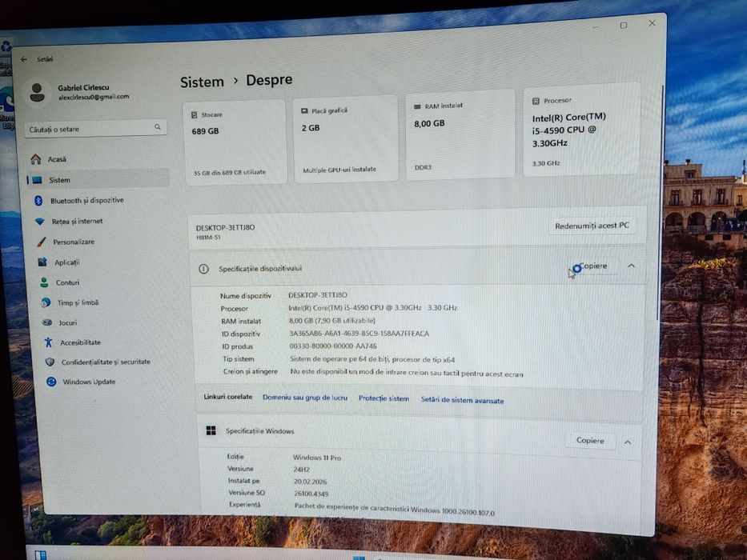Open the Placă grafică 2 GB card
747x560 pixels.
pyautogui.click(x=346, y=138)
